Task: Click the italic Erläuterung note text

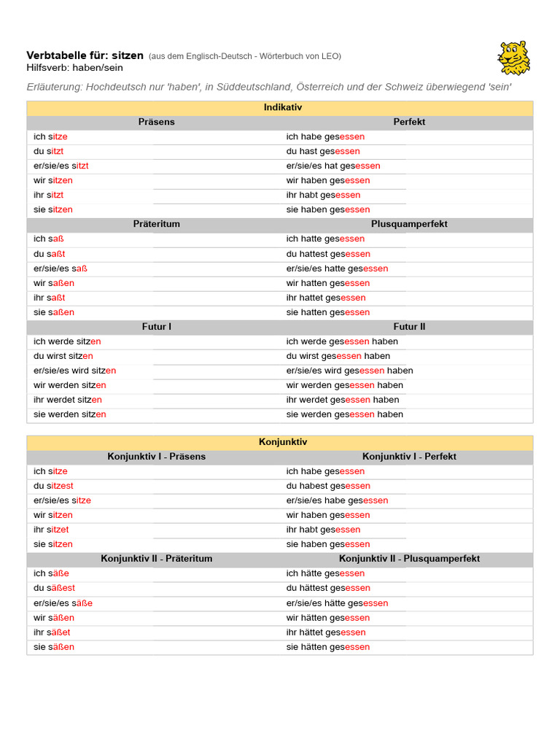Action: [269, 88]
